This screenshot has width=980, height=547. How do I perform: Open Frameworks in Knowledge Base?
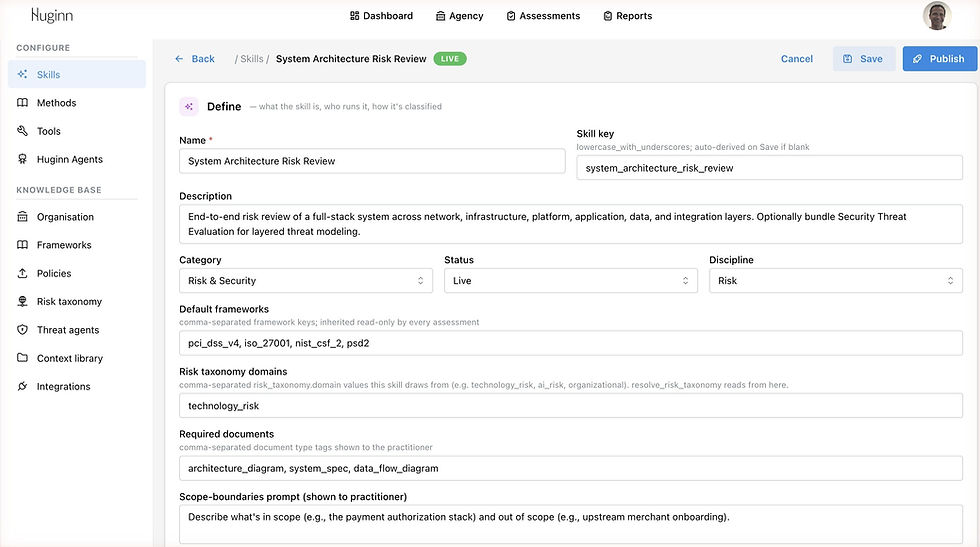tap(77, 244)
